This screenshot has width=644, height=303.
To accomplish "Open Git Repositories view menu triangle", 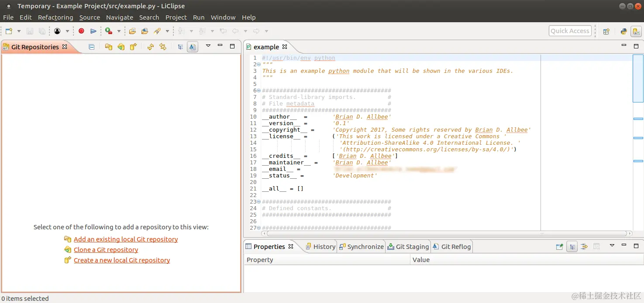I will 208,46.
